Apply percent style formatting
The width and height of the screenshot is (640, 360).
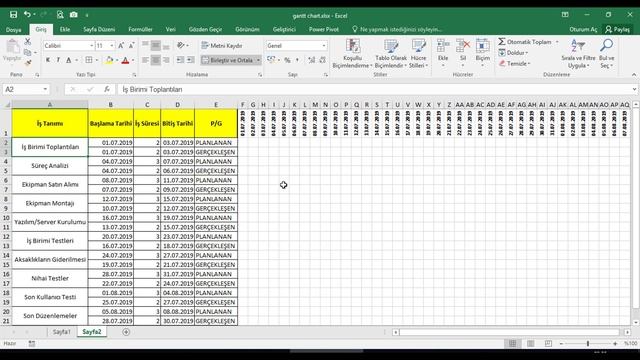point(287,60)
